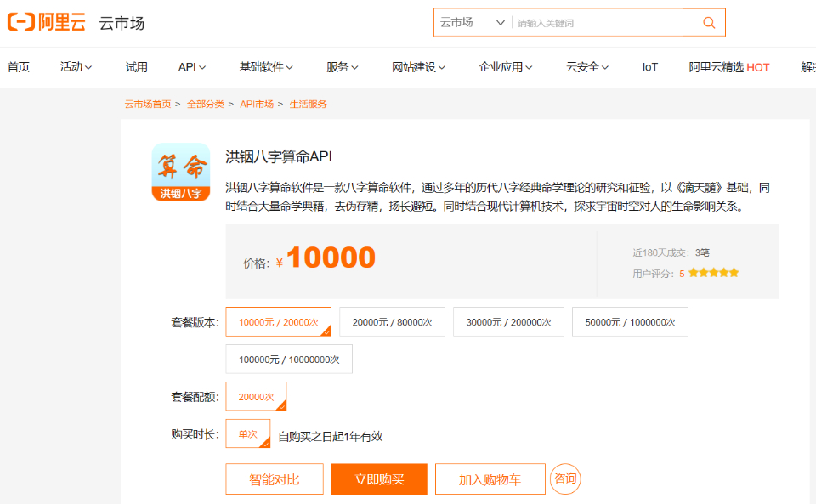Expand the 活动 navigation menu
Screen dimensions: 816x504
tap(76, 67)
